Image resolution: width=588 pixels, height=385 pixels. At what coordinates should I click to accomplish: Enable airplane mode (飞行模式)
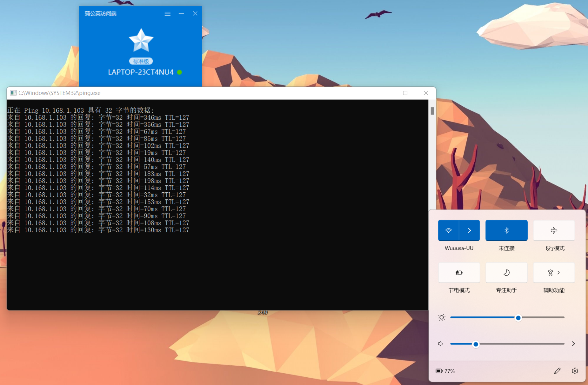(x=554, y=230)
